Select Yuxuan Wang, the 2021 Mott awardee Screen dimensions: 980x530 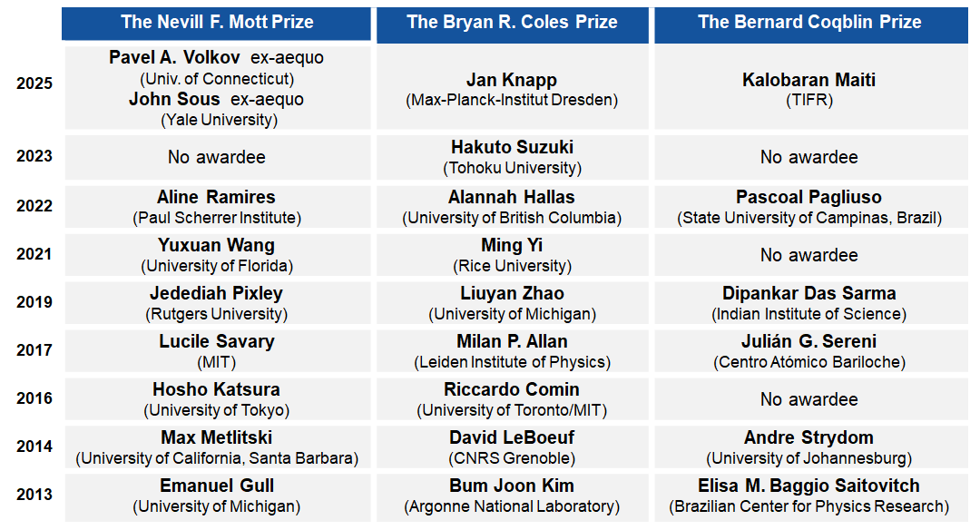216,245
